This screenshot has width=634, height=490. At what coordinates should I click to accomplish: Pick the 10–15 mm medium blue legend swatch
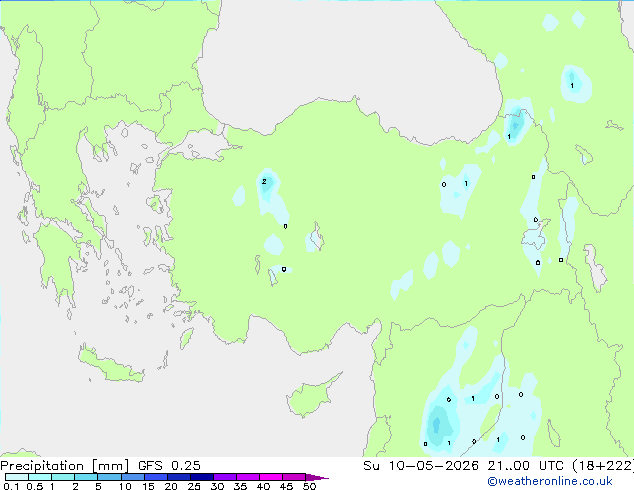133,477
